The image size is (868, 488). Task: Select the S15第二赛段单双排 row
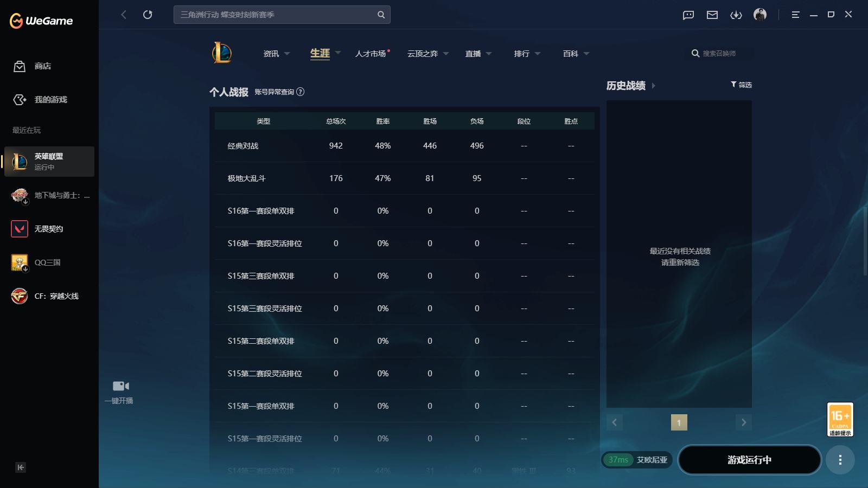point(405,341)
